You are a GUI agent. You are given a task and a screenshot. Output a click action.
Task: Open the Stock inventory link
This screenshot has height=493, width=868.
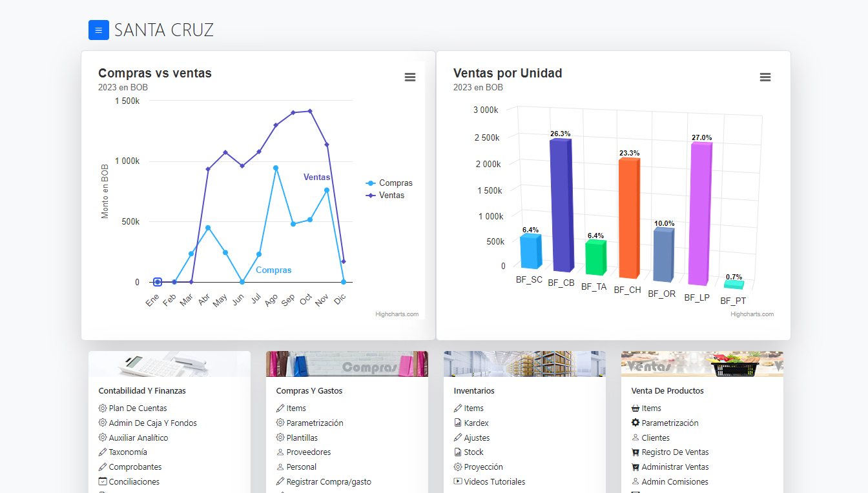point(473,452)
